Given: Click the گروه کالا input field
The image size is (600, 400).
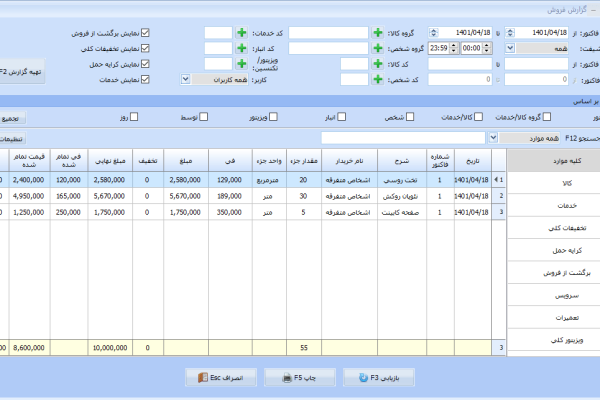Looking at the screenshot, I should [x=328, y=33].
